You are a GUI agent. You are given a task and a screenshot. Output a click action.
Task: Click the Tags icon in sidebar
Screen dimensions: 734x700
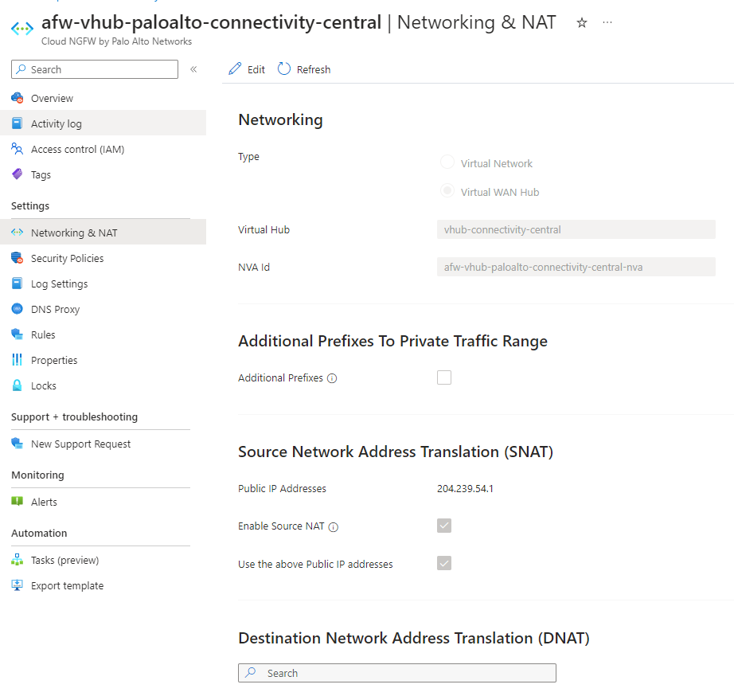tap(17, 174)
